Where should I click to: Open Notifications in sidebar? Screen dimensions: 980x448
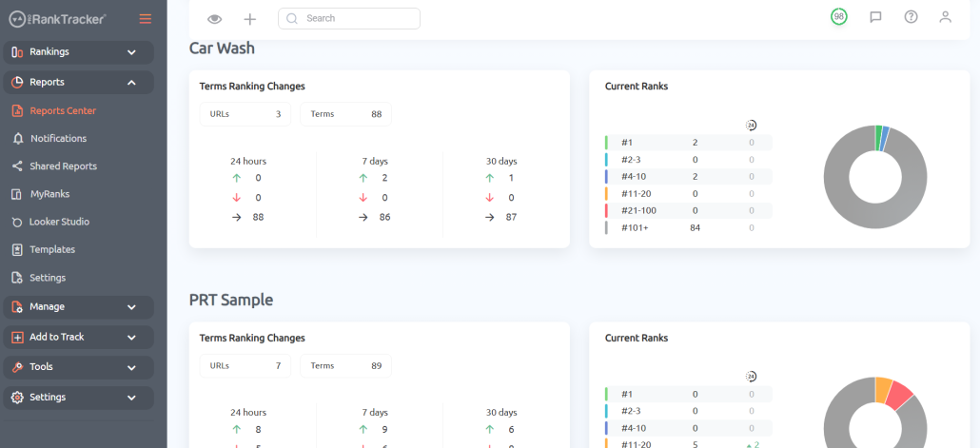pos(58,139)
